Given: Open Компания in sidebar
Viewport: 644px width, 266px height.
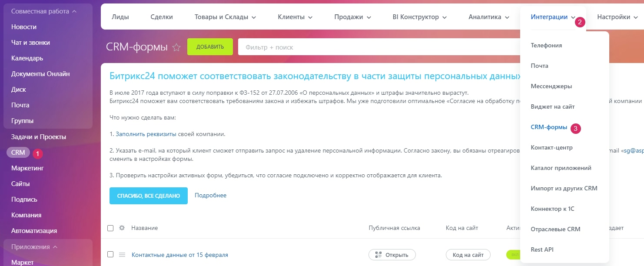Looking at the screenshot, I should (27, 215).
